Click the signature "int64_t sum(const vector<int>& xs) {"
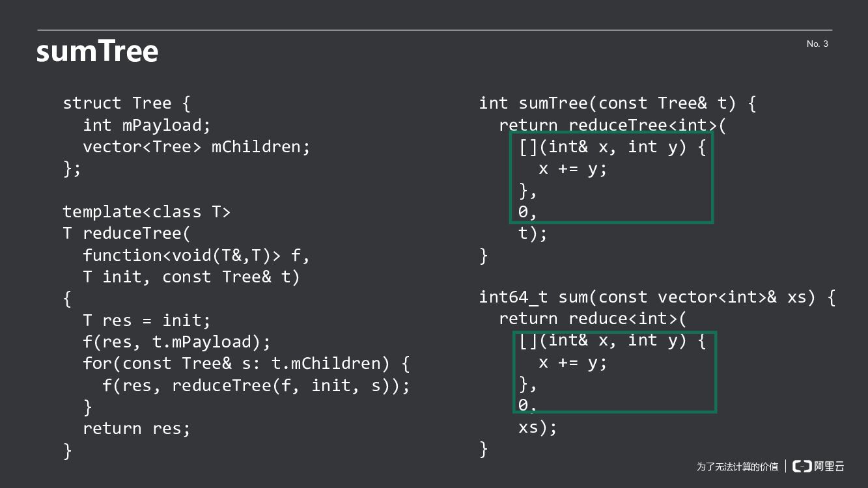Viewport: 868px width, 488px height. (657, 297)
